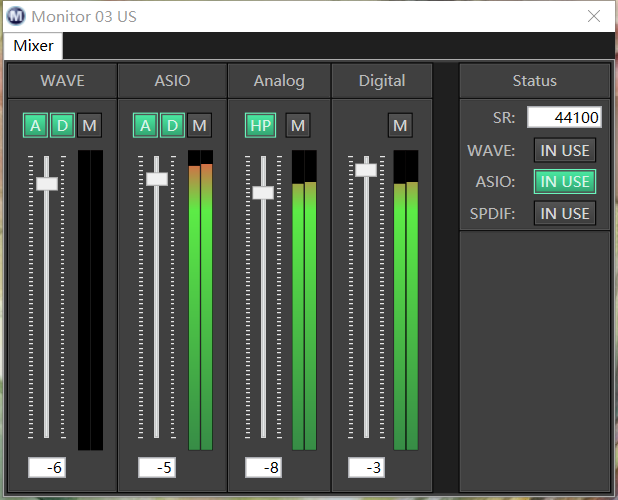The image size is (618, 500).
Task: Click the ASIO IN USE status indicator
Action: (x=564, y=181)
